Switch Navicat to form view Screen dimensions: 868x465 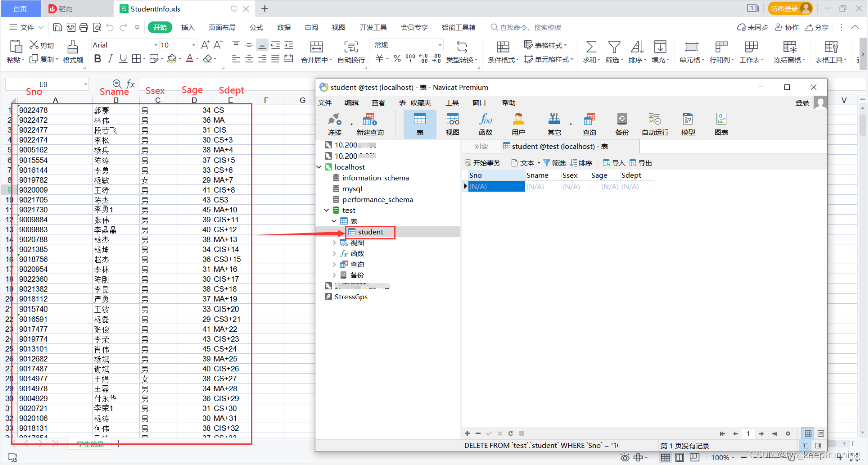(821, 433)
